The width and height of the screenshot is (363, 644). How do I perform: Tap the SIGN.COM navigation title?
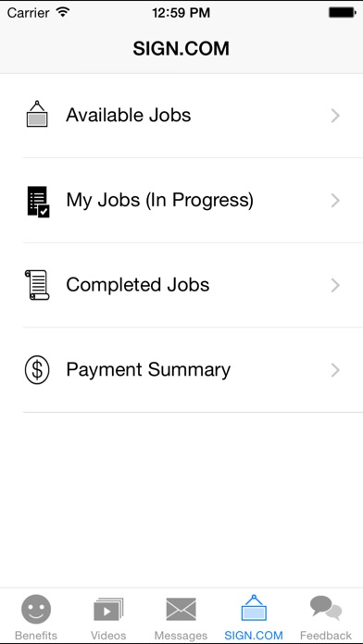[x=181, y=49]
